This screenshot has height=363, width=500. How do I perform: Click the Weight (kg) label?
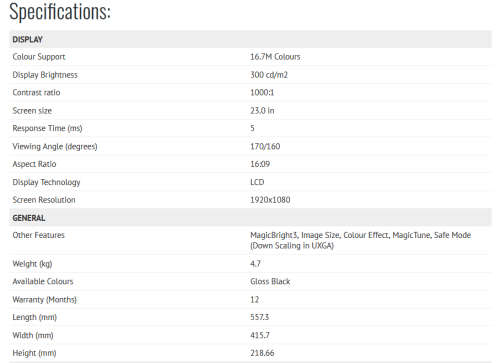[x=32, y=264]
